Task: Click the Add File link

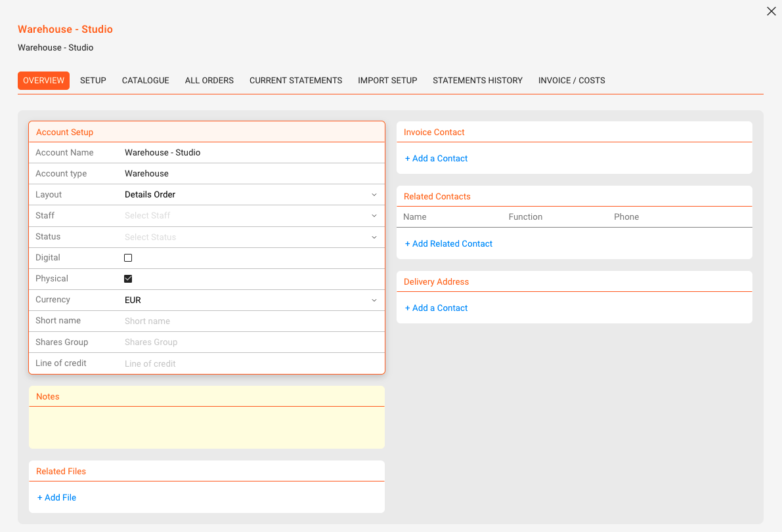Action: [57, 498]
